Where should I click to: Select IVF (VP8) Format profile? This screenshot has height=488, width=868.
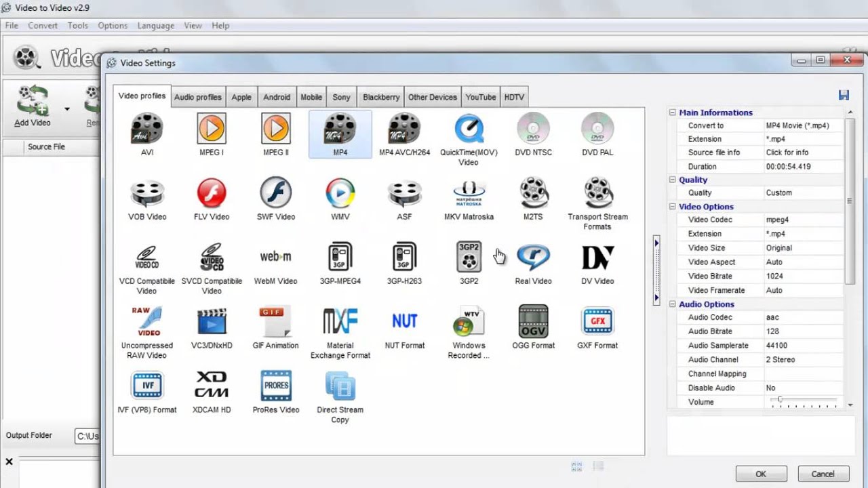coord(147,392)
